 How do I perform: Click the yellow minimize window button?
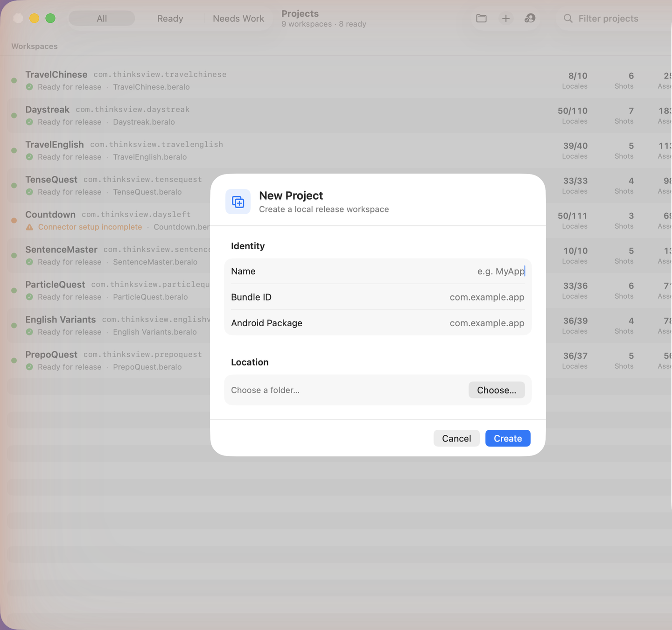point(34,18)
